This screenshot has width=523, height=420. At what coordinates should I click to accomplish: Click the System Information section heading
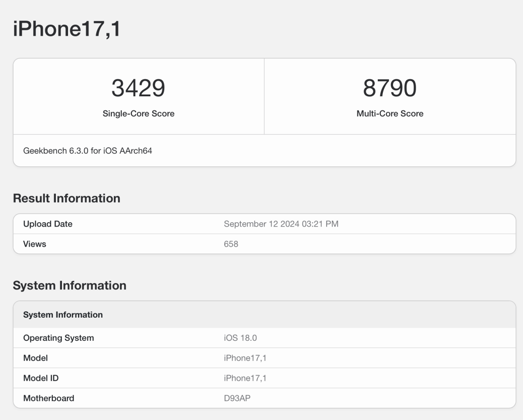coord(70,285)
